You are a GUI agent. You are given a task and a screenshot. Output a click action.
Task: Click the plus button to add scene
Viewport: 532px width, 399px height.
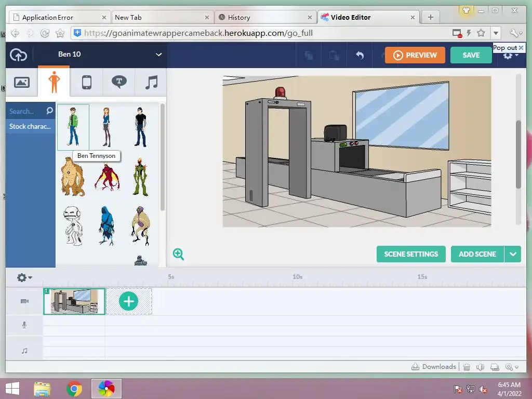129,301
